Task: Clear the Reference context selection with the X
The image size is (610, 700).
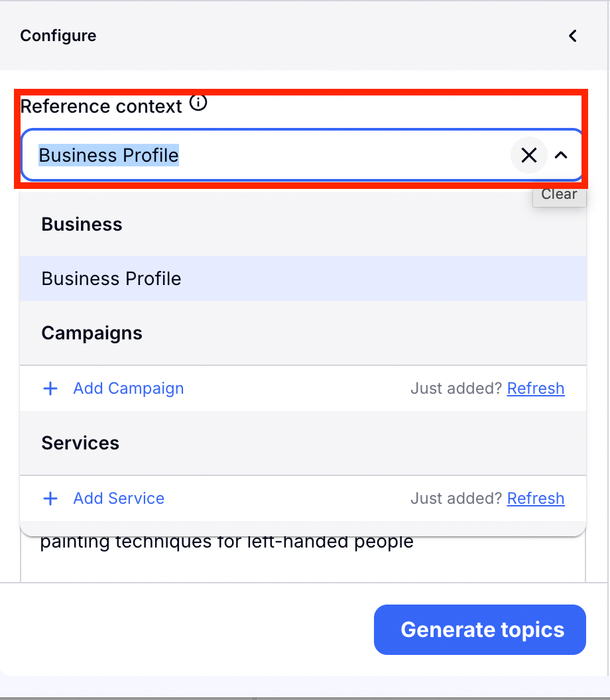Action: (528, 155)
